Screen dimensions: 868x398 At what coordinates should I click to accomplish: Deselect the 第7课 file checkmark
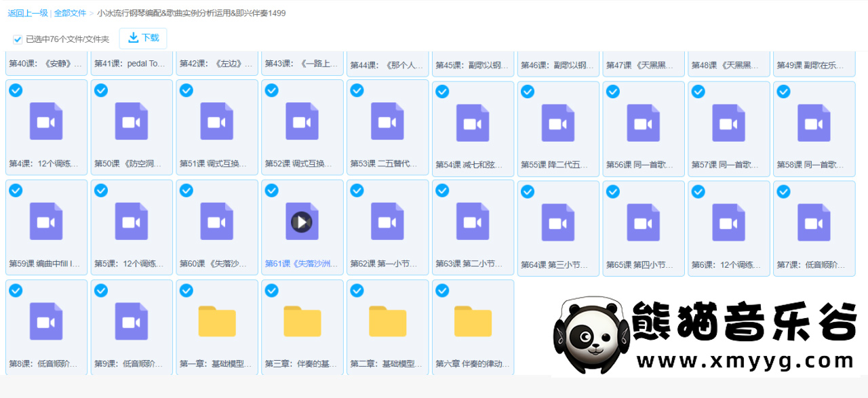click(783, 192)
